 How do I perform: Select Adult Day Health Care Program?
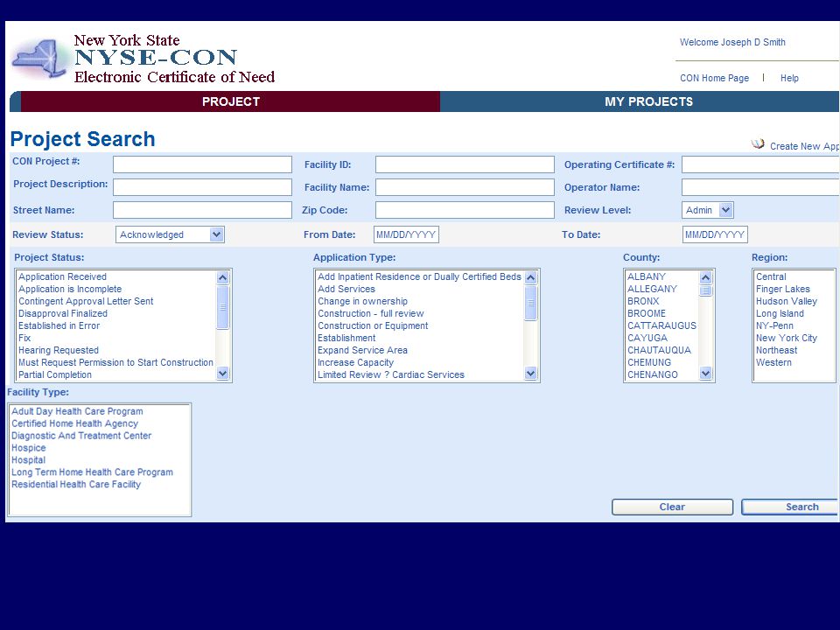(x=77, y=411)
